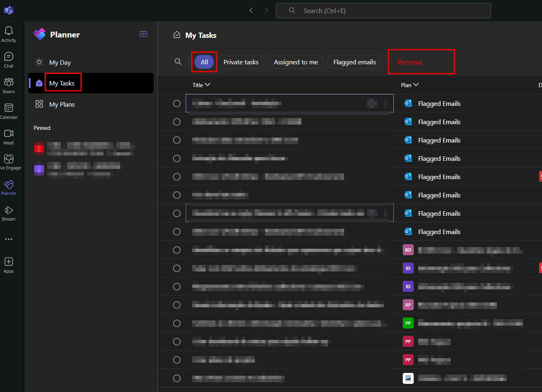Open Stream from the sidebar
This screenshot has width=542, height=392.
9,212
